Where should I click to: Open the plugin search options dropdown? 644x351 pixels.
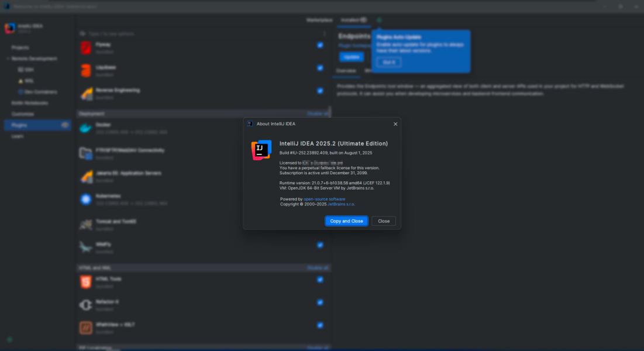tap(82, 33)
